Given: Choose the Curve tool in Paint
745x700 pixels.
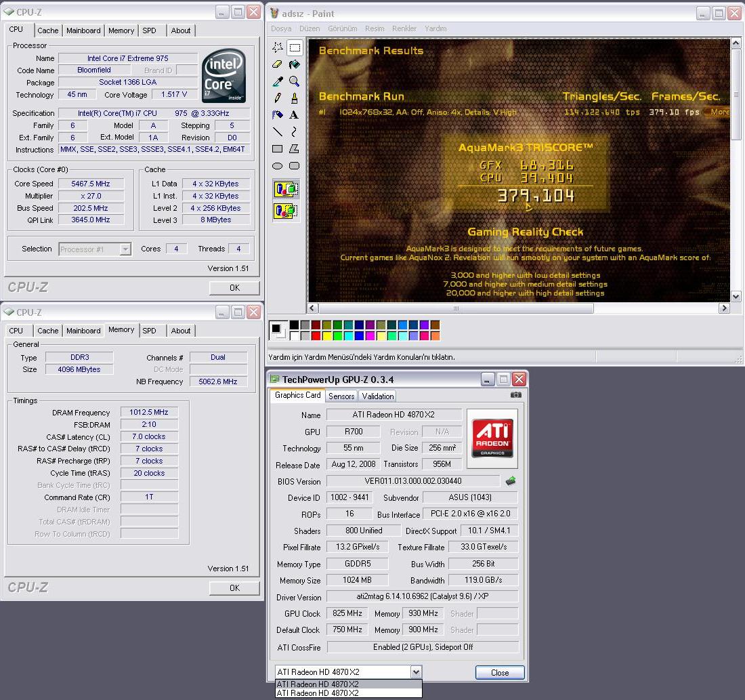Looking at the screenshot, I should (295, 131).
